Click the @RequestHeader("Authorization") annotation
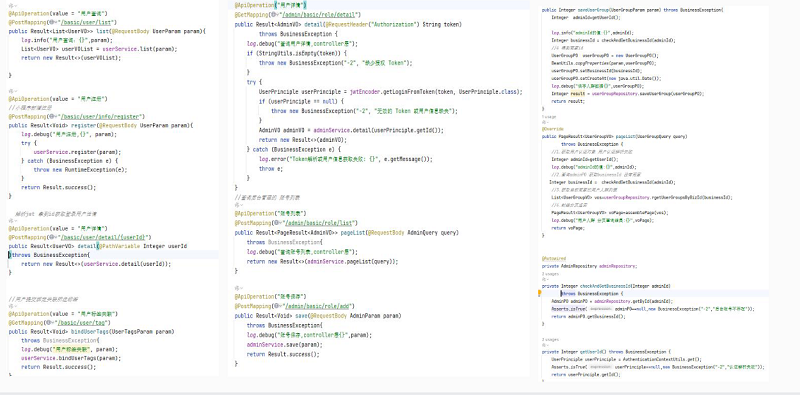 [372, 24]
